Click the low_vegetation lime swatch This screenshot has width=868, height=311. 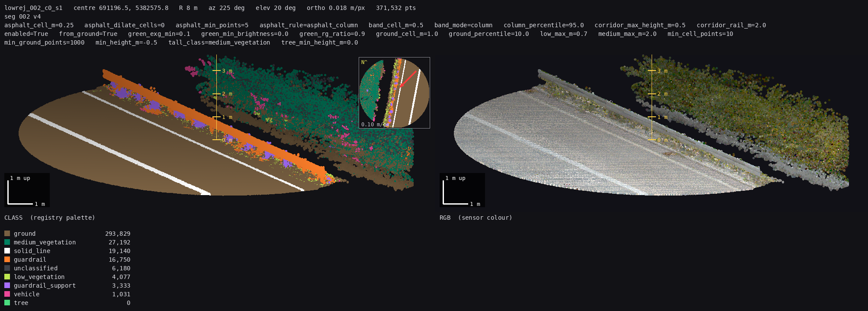(7, 277)
